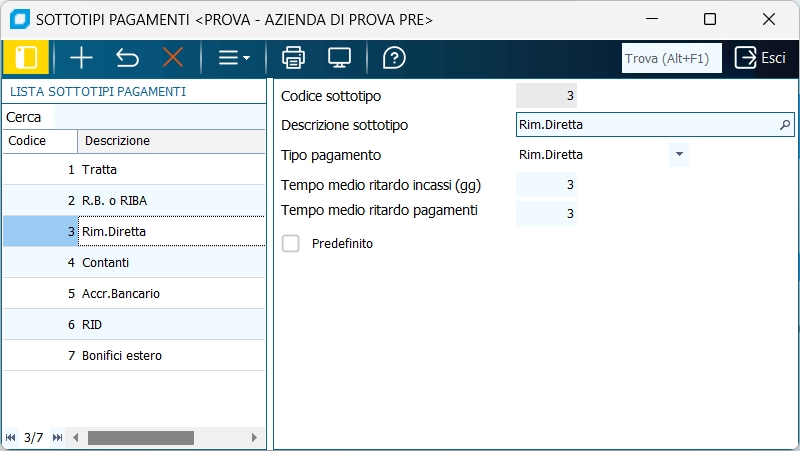This screenshot has height=451, width=800.
Task: Expand the Tipo pagamento dropdown arrow
Action: pos(679,155)
